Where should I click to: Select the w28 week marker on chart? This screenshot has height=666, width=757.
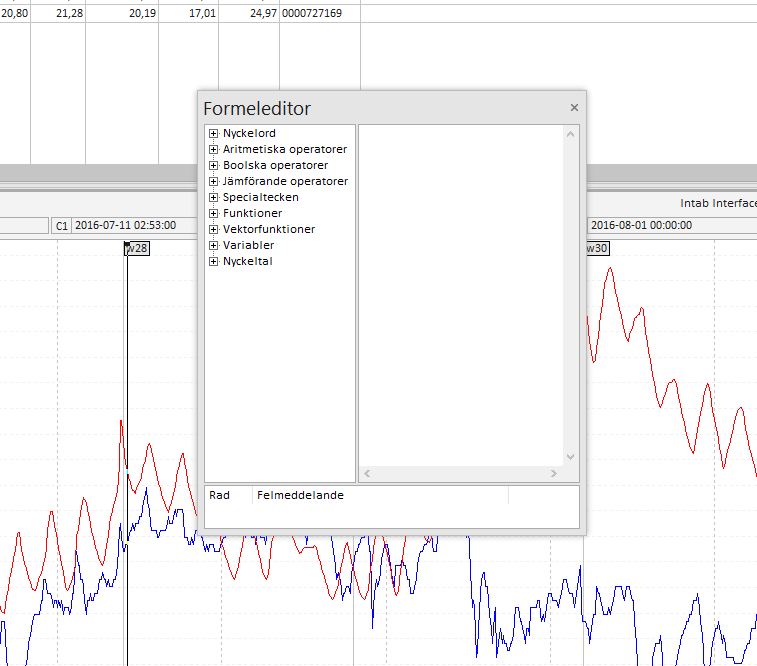pyautogui.click(x=137, y=249)
